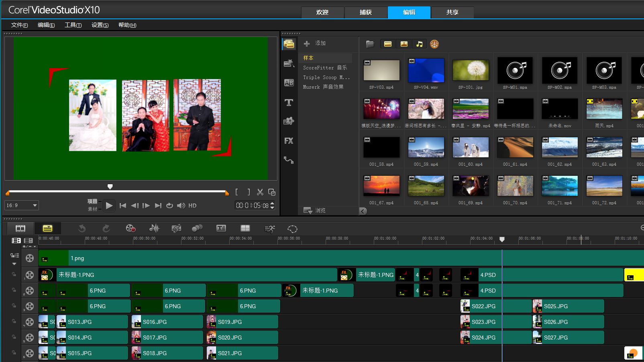Image resolution: width=644 pixels, height=362 pixels.
Task: Click the Redo arrow
Action: (106, 228)
